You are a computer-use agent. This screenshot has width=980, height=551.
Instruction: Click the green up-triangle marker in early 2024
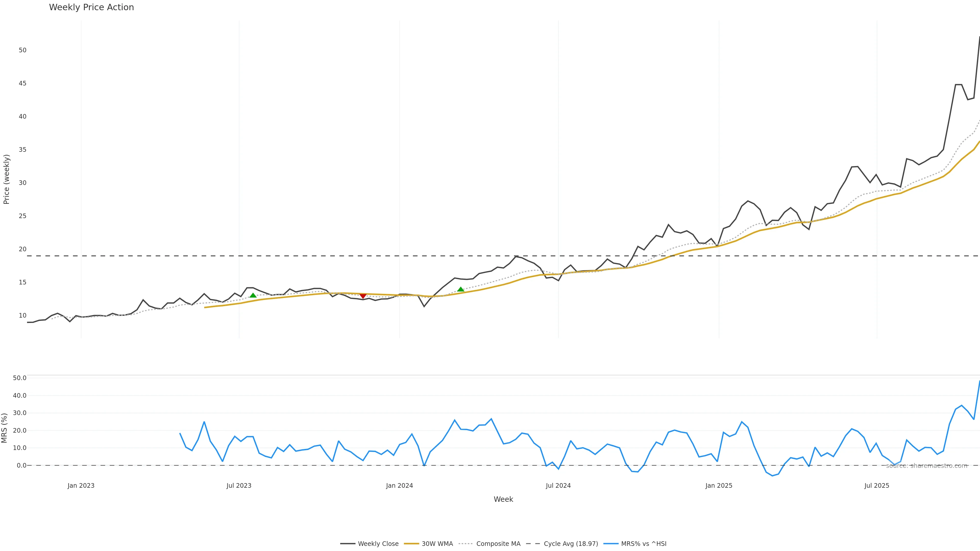point(461,289)
